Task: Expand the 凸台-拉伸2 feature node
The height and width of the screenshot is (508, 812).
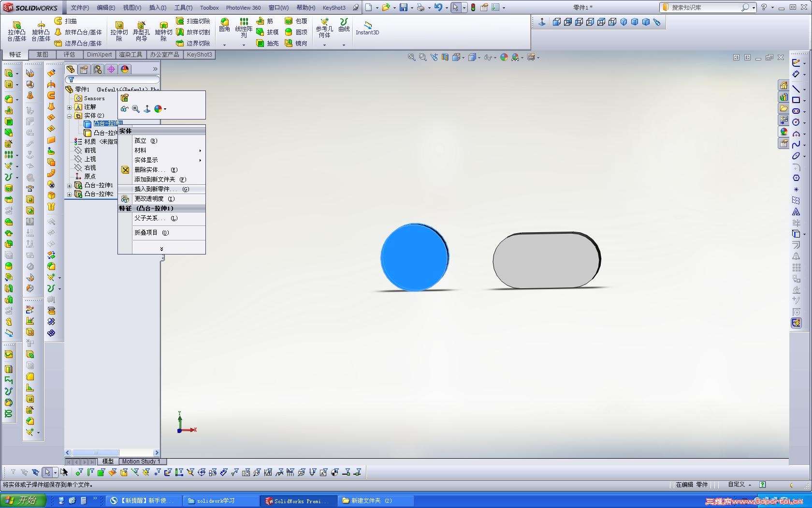Action: point(70,194)
